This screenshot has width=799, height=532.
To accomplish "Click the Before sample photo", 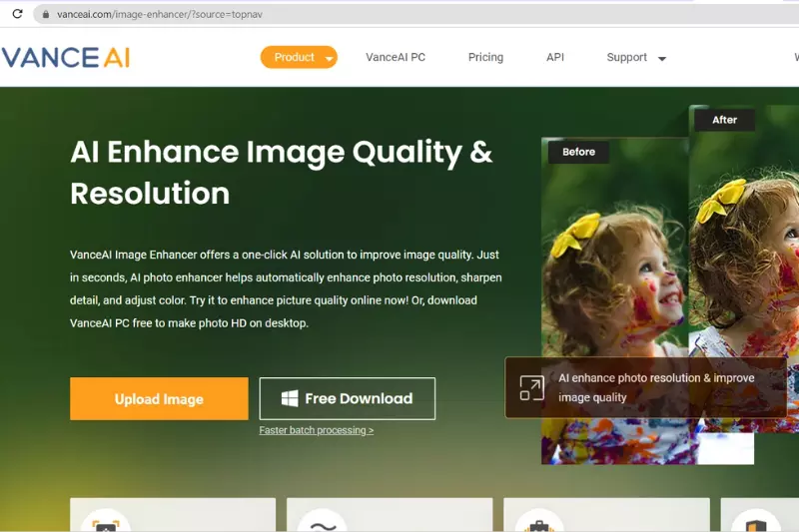I will (614, 260).
